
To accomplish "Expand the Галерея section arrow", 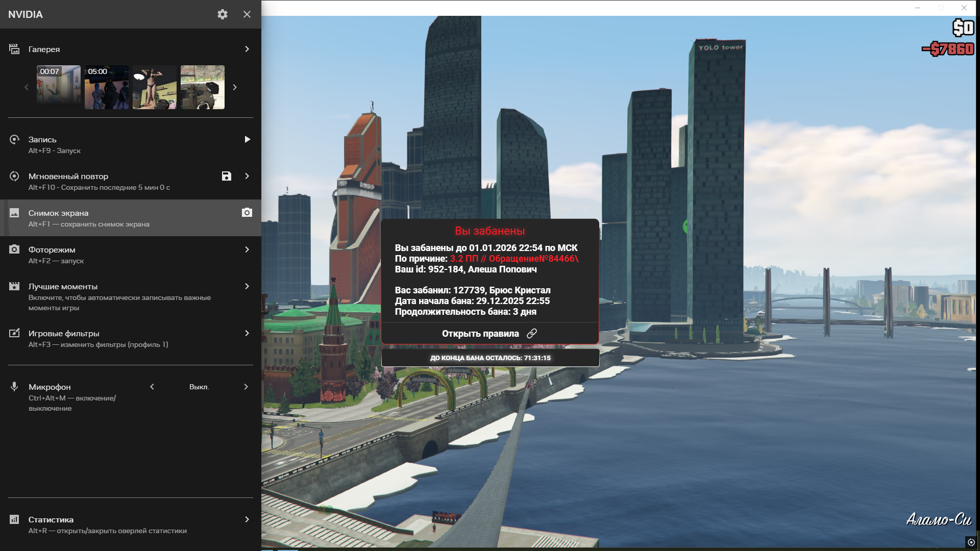I will point(247,49).
